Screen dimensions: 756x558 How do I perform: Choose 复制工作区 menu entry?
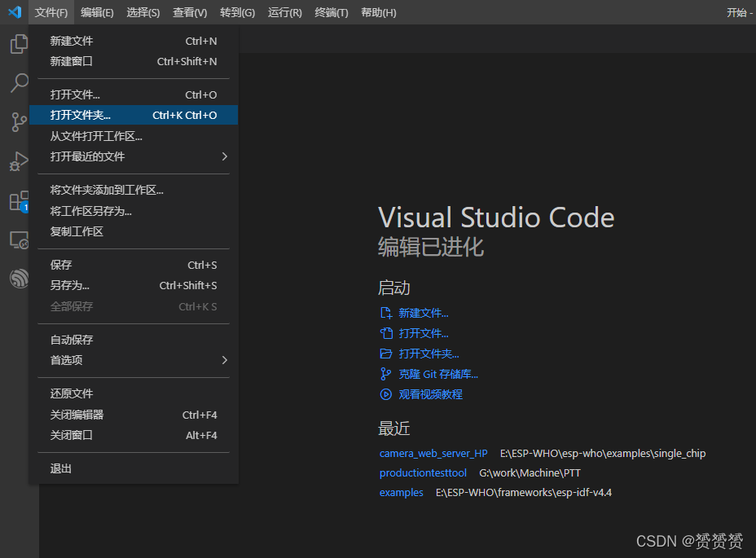point(134,231)
